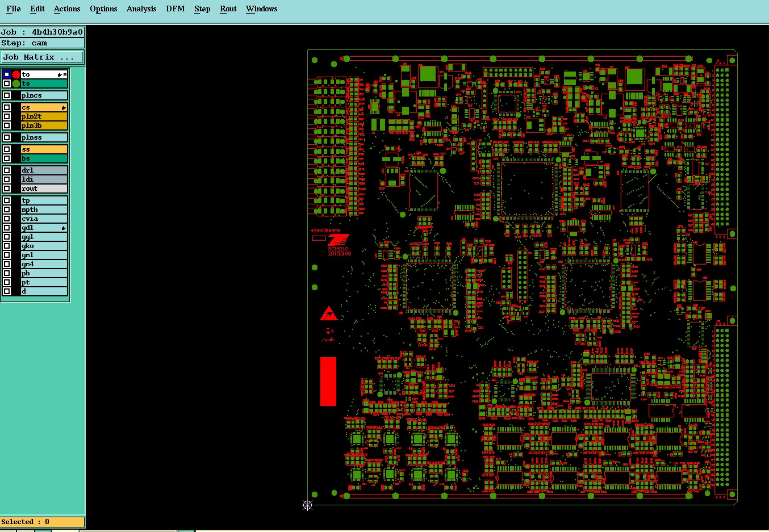769x532 pixels.
Task: Select the pln2t layer name
Action: point(32,116)
